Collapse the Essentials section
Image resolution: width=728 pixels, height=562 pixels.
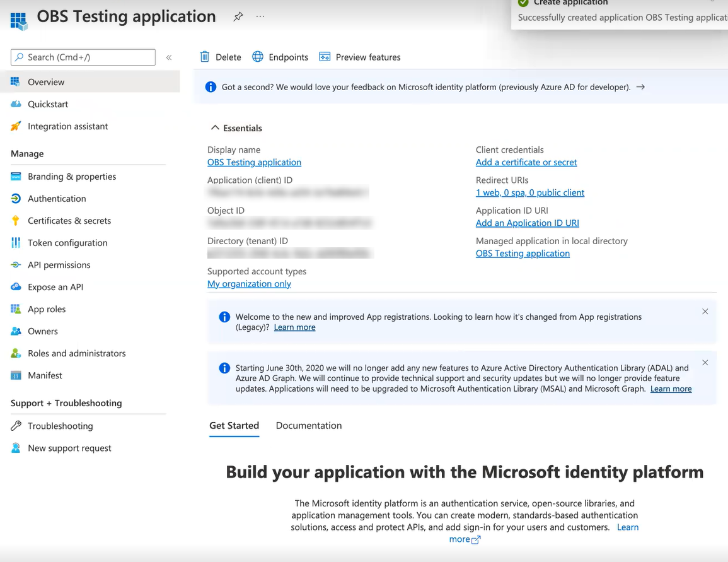216,128
